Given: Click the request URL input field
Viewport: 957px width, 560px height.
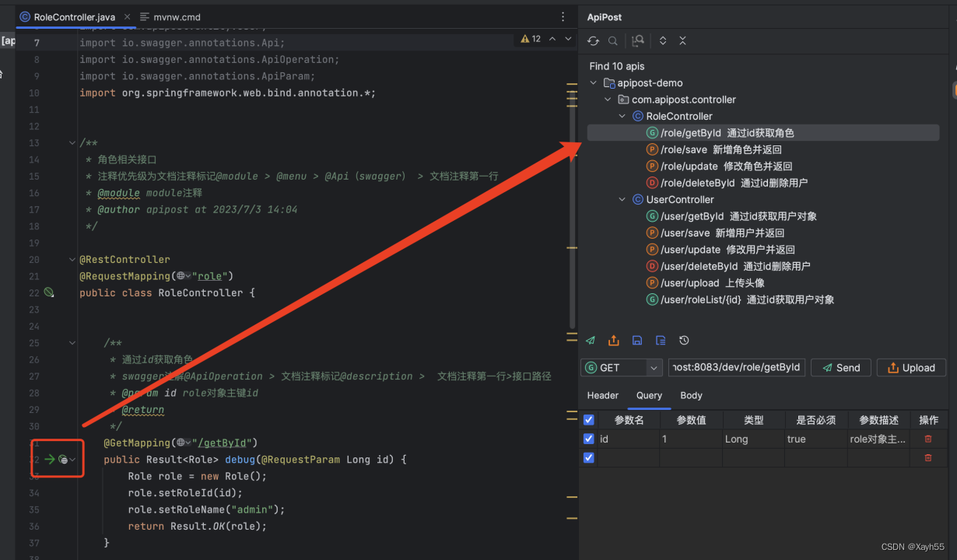Looking at the screenshot, I should tap(736, 367).
